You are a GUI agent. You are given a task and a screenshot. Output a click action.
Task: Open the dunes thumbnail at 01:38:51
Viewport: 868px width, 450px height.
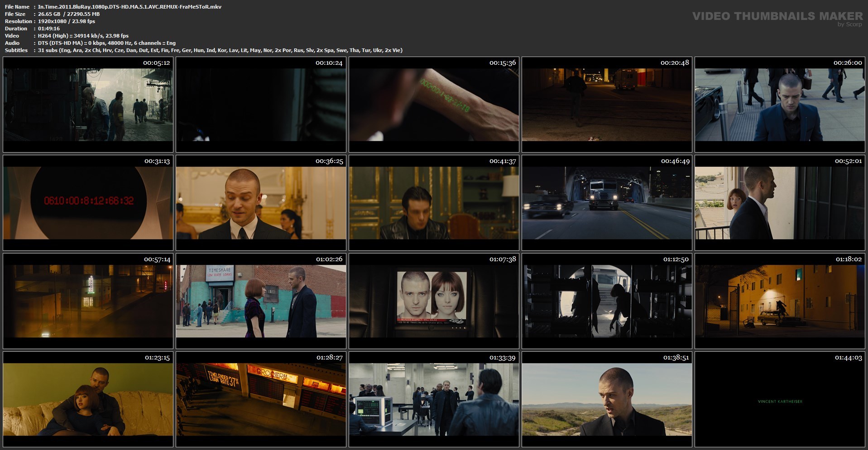coord(607,399)
